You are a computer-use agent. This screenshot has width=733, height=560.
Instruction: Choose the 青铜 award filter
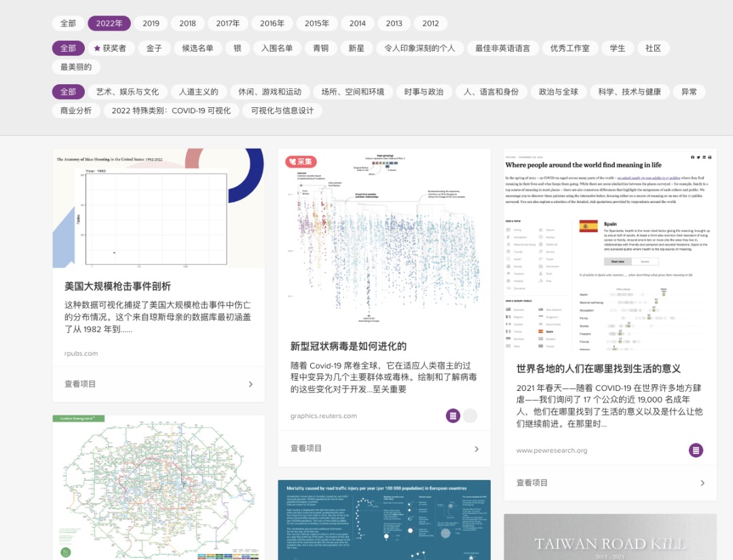point(320,48)
